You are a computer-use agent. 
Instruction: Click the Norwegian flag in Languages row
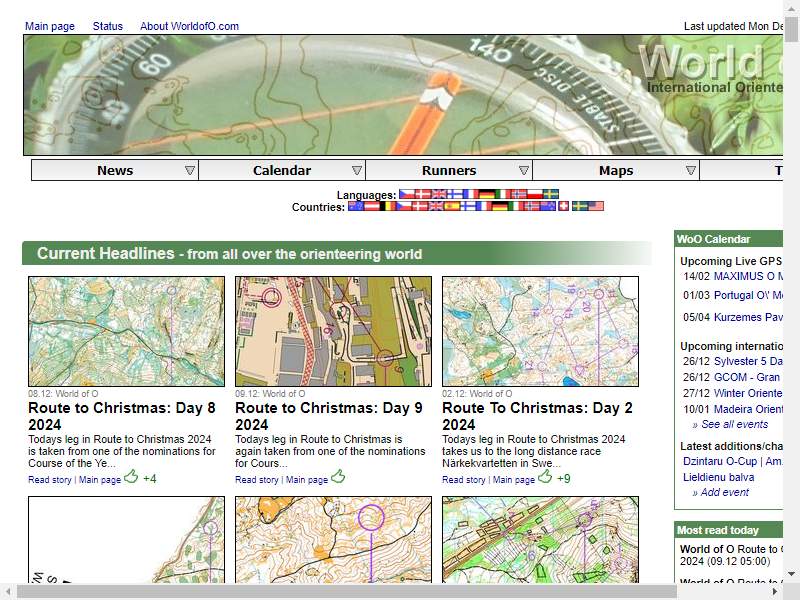click(x=519, y=194)
